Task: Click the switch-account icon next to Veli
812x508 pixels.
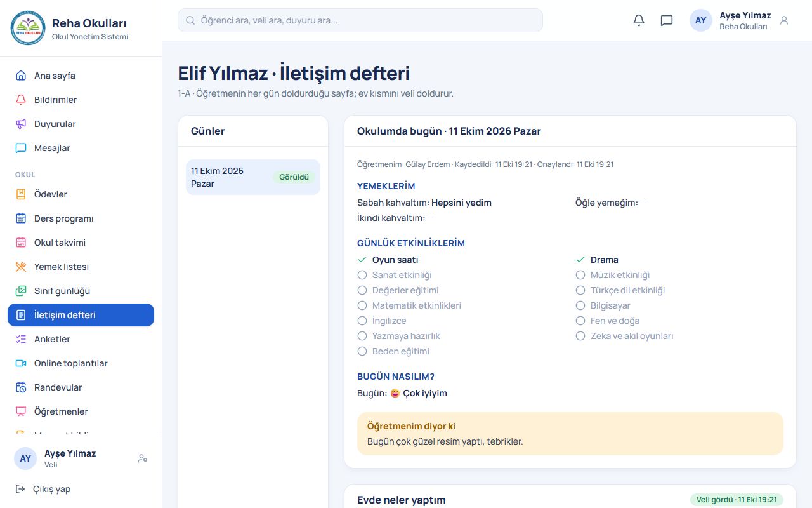Action: pyautogui.click(x=143, y=458)
